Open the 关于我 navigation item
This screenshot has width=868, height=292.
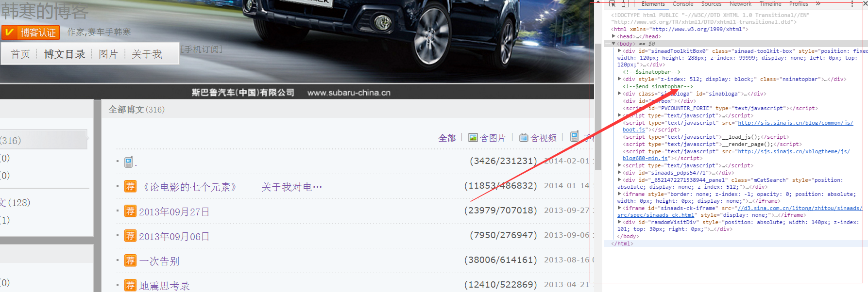click(x=147, y=54)
